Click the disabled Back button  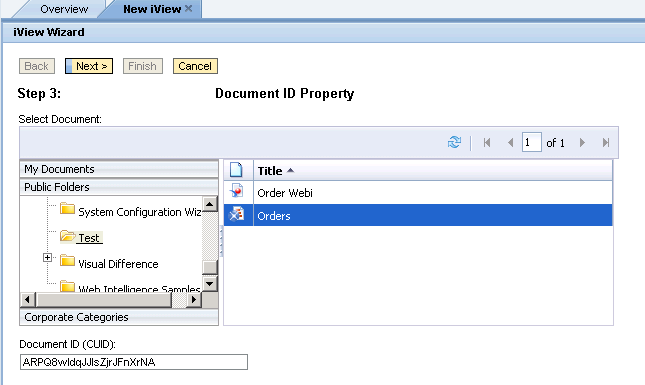37,66
